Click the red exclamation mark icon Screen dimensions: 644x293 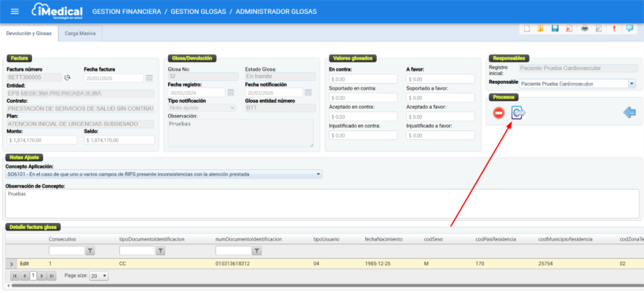pos(614,28)
